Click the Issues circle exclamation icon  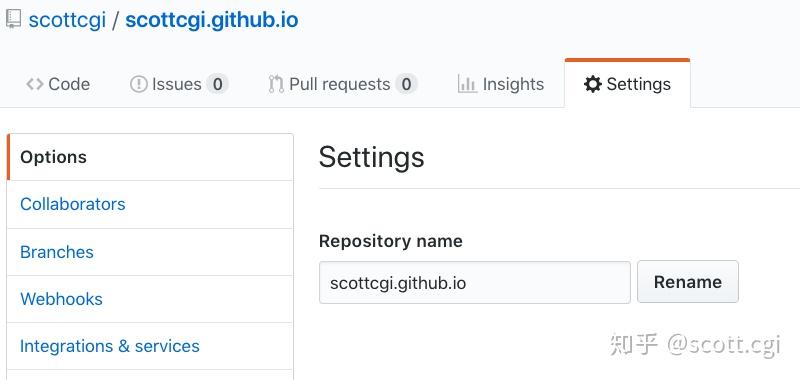click(138, 84)
